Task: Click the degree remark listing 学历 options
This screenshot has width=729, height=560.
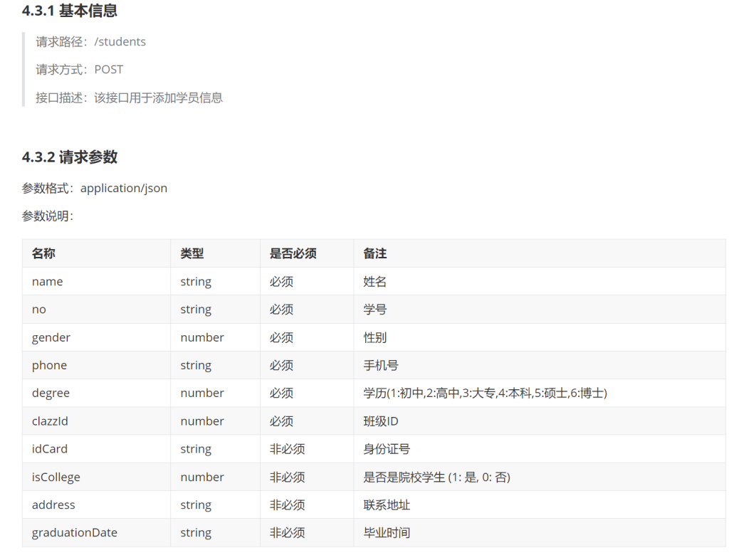Action: pyautogui.click(x=485, y=393)
